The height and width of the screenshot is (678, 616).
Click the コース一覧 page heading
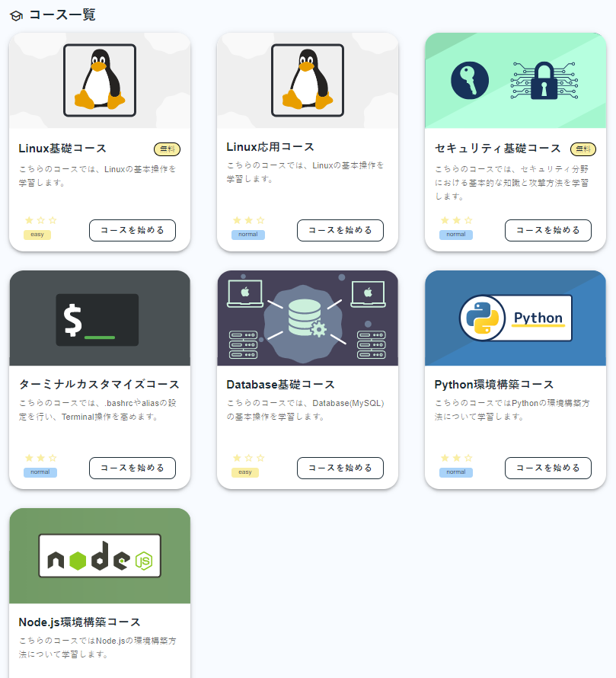click(62, 14)
